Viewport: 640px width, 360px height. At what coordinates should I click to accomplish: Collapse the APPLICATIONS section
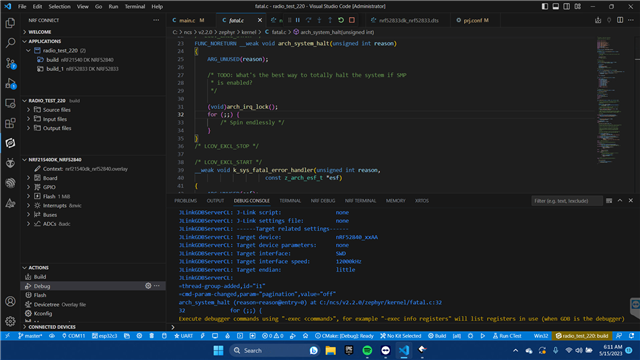click(x=93, y=41)
